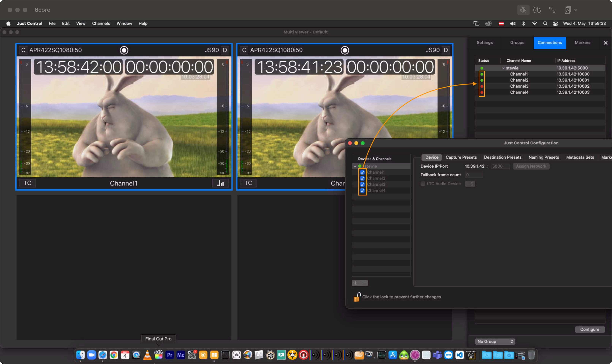The width and height of the screenshot is (612, 364).
Task: Click the Wi-Fi icon in the menu bar
Action: tap(535, 24)
